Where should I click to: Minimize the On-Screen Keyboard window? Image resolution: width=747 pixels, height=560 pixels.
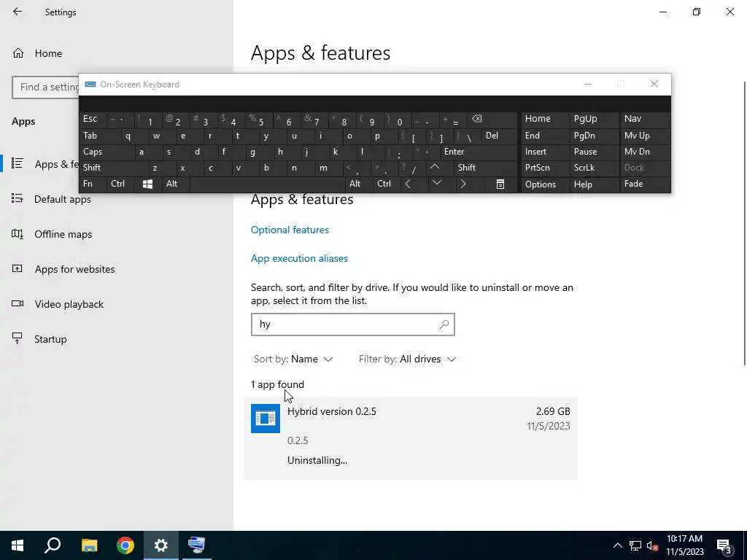(588, 85)
